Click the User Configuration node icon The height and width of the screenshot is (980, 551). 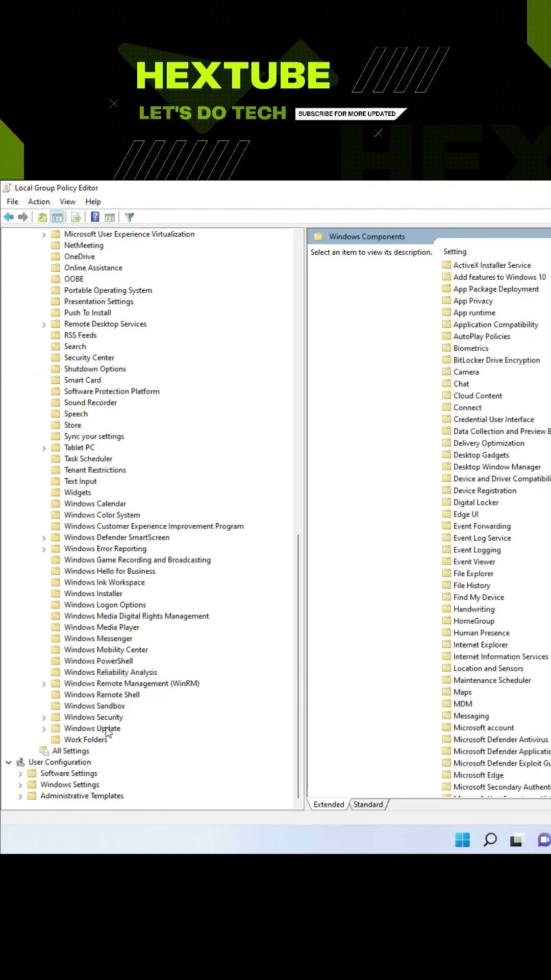tap(21, 762)
